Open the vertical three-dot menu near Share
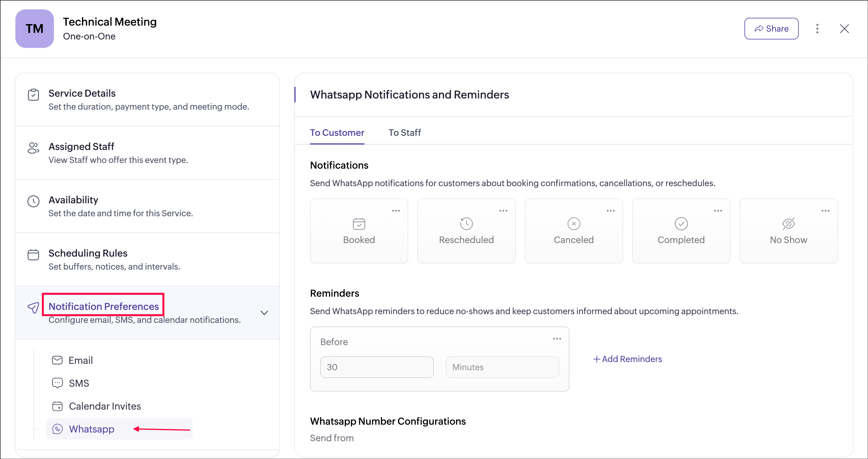Screen dimensions: 868x459 pos(817,29)
